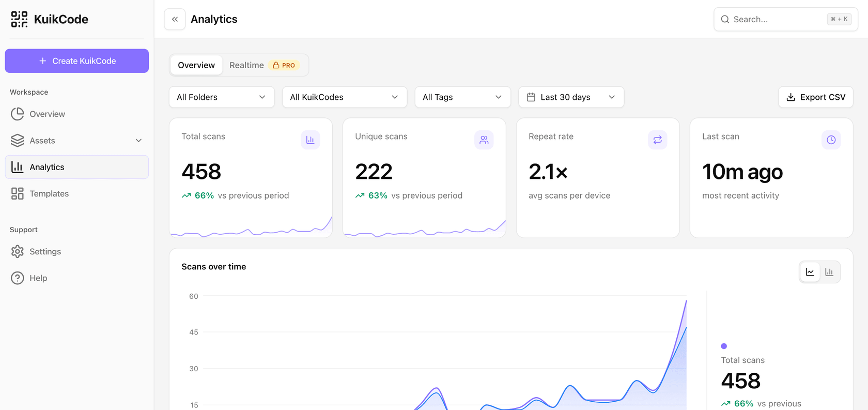Click the 458 value in Total scans card
The image size is (868, 410).
(202, 172)
